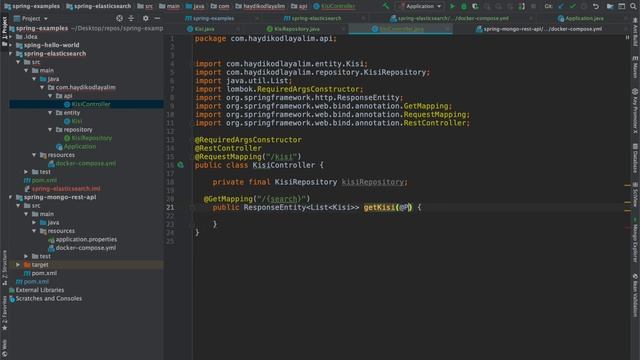Expand the .idea folder in project tree
Viewport: 640px width, 360px height.
pyautogui.click(x=11, y=37)
